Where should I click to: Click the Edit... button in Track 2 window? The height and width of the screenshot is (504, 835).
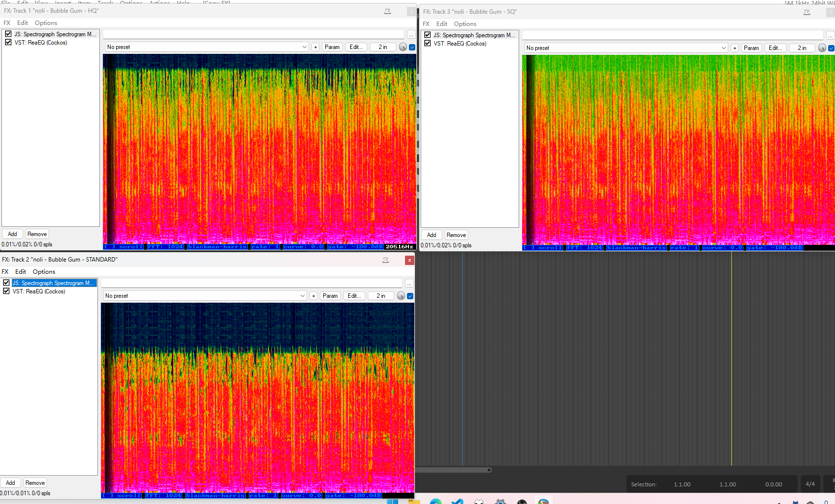[x=354, y=296]
